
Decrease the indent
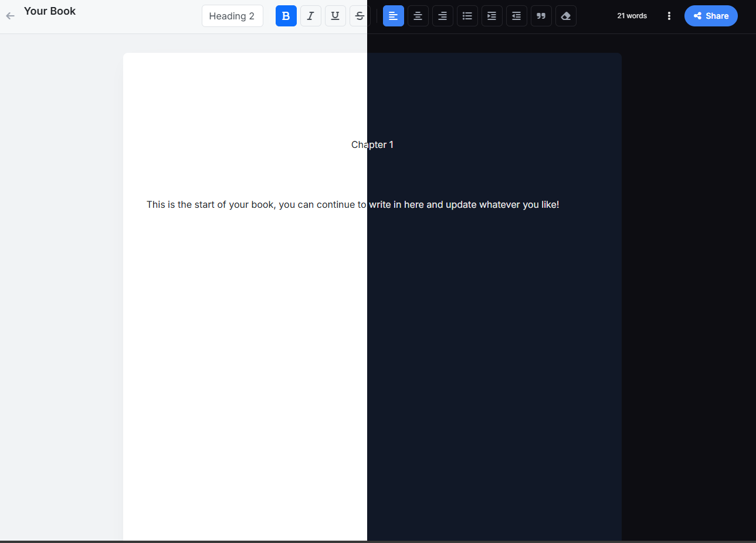coord(517,16)
